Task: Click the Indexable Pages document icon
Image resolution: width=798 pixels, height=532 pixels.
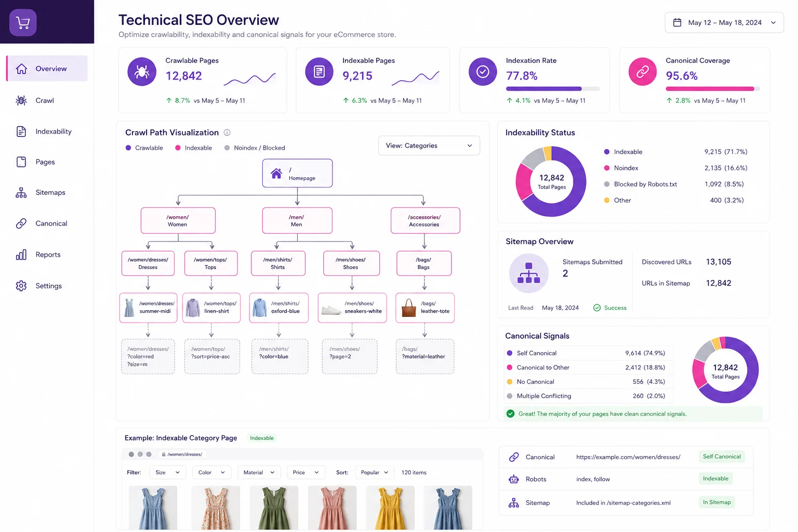Action: [x=320, y=72]
